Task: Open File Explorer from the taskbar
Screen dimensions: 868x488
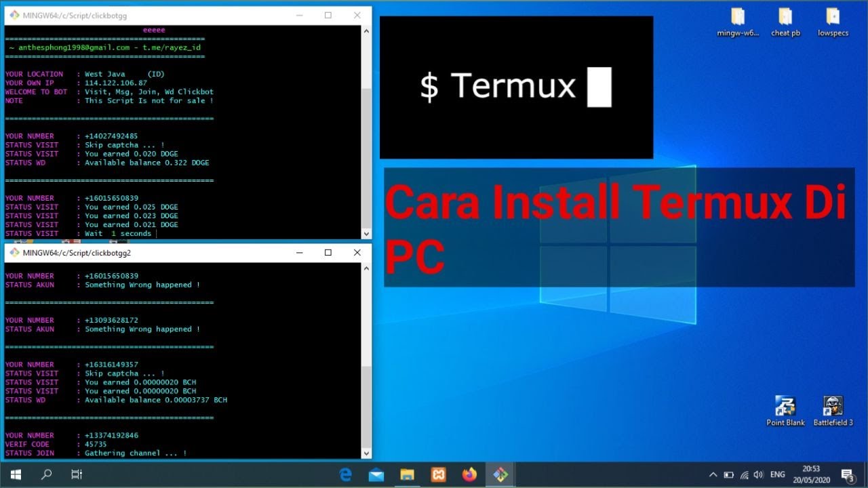Action: click(407, 475)
